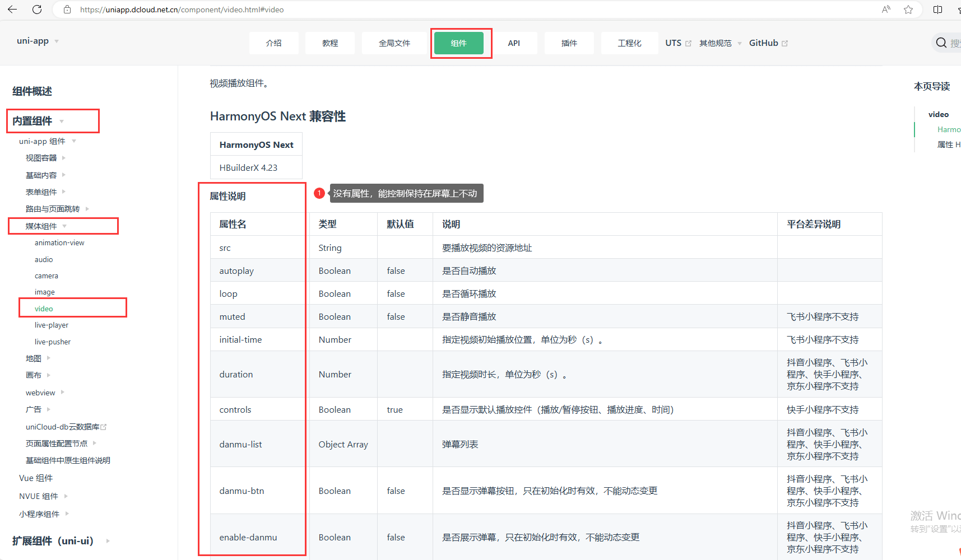961x560 pixels.
Task: Reload the page with the refresh icon
Action: pos(37,10)
